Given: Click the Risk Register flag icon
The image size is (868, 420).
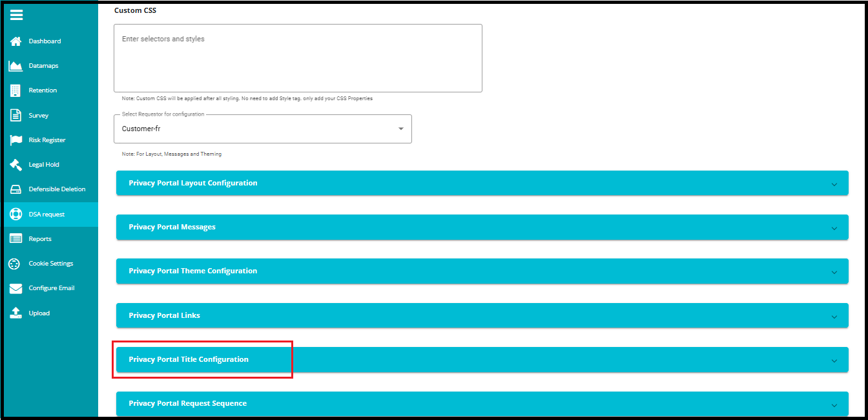Looking at the screenshot, I should point(16,140).
